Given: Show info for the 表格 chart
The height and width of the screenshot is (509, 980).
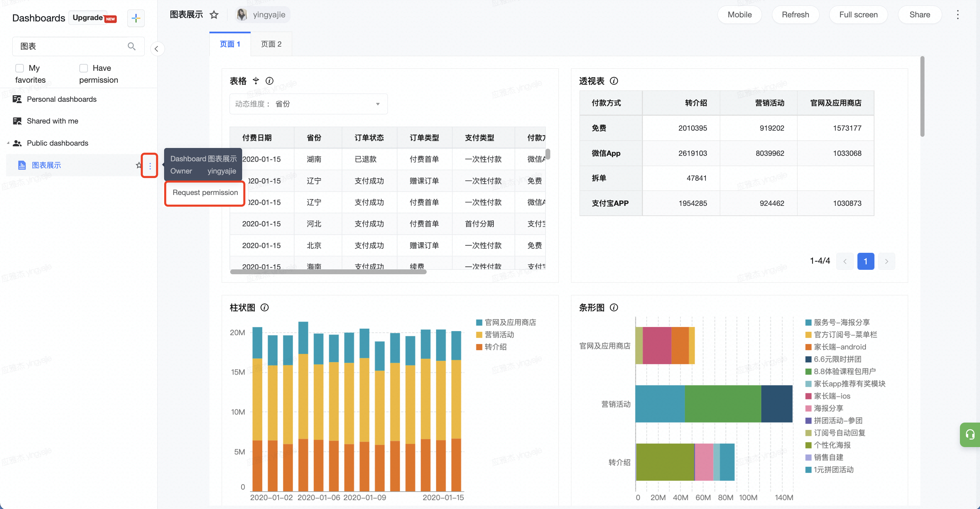Looking at the screenshot, I should click(269, 81).
